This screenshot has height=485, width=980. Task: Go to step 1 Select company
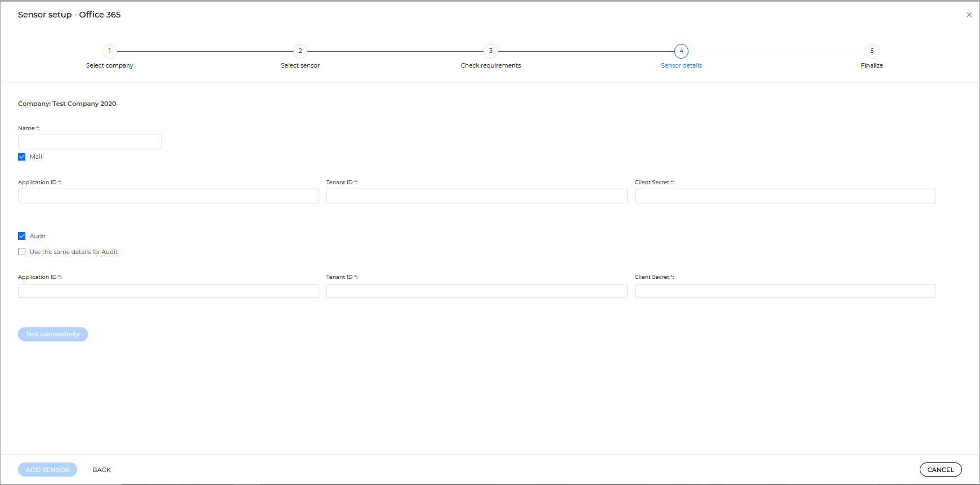(110, 51)
